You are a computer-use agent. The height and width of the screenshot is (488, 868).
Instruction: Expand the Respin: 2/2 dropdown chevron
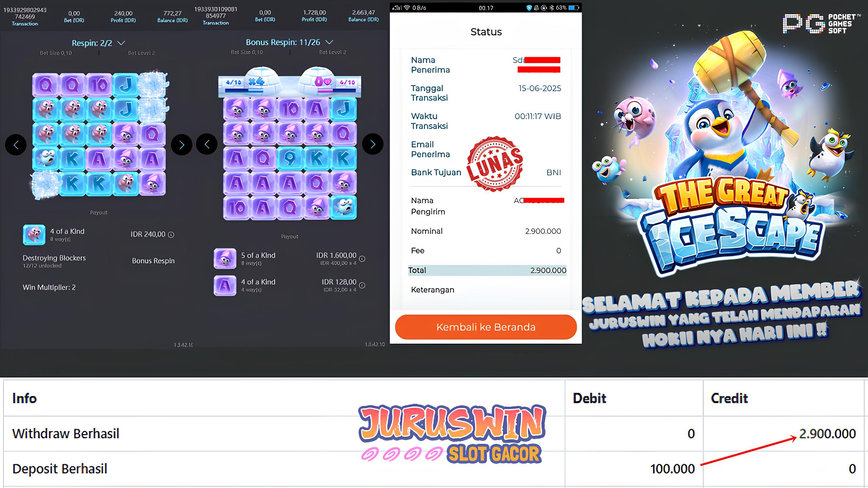coord(121,43)
